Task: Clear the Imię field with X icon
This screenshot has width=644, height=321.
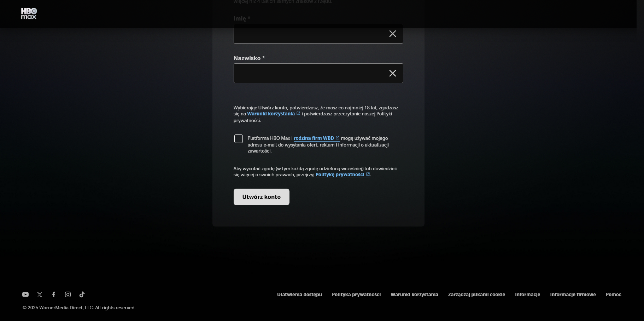Action: (x=392, y=34)
